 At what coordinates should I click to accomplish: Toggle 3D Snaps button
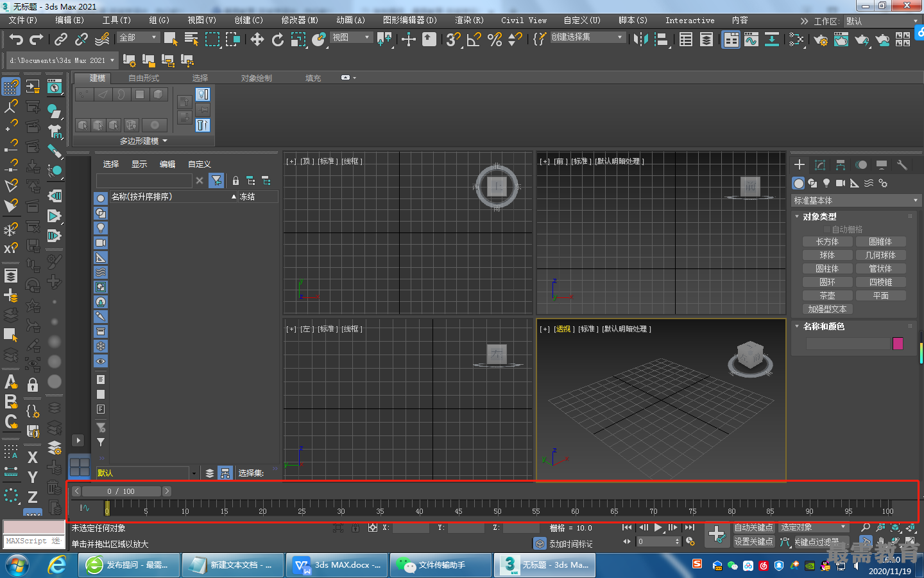453,39
